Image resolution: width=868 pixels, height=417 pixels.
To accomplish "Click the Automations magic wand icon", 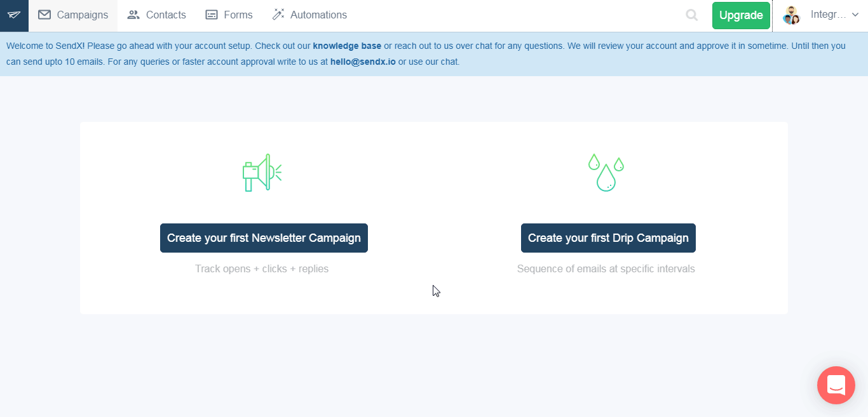I will click(278, 15).
